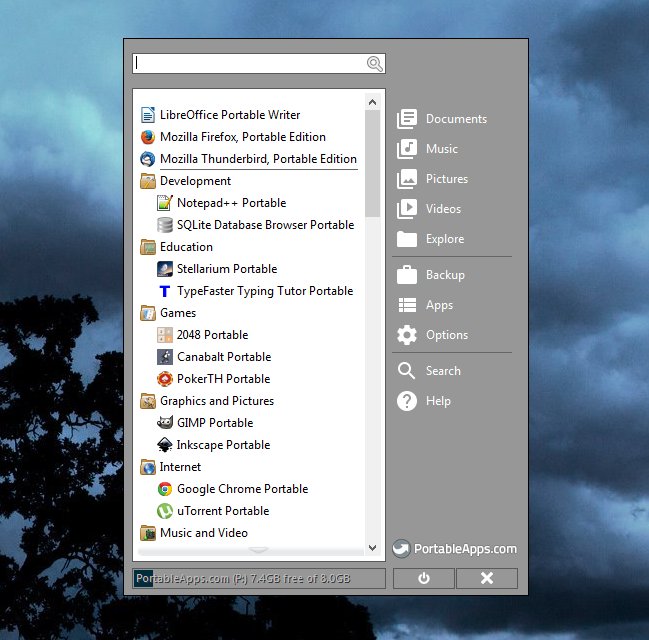The height and width of the screenshot is (640, 649).
Task: Open the Documents menu entry label
Action: (457, 119)
